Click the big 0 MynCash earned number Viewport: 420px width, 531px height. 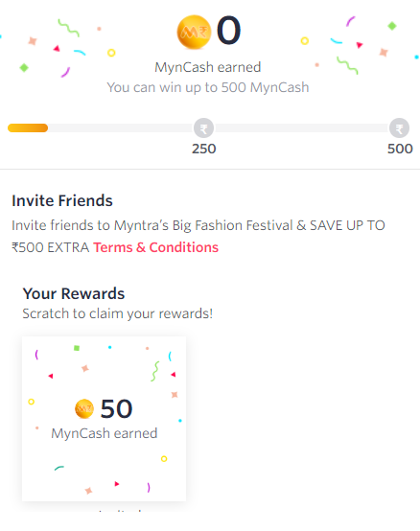[x=229, y=31]
